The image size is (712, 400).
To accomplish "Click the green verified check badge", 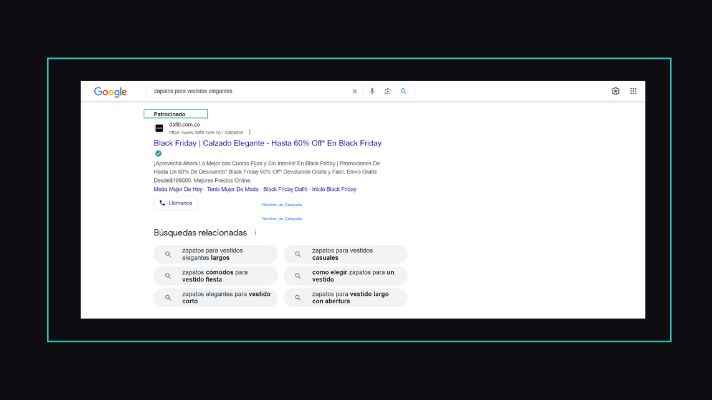I will pyautogui.click(x=158, y=153).
